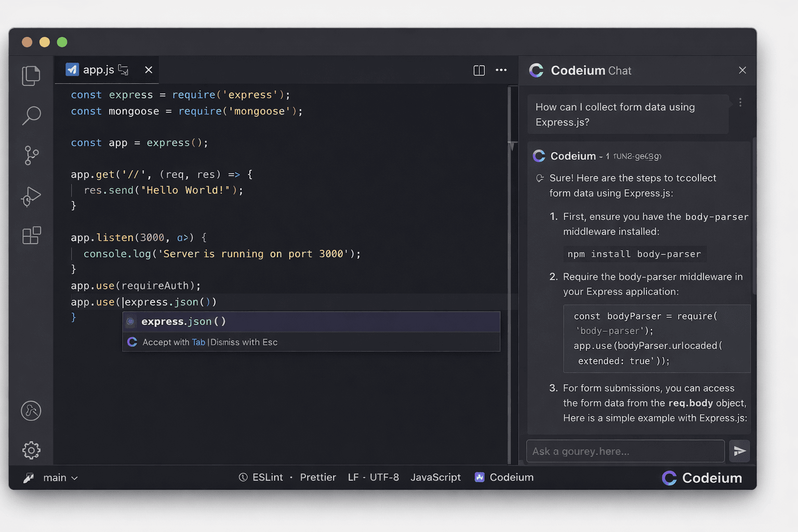The height and width of the screenshot is (532, 798).
Task: Click the line 'const mongoose = require'
Action: point(187,111)
